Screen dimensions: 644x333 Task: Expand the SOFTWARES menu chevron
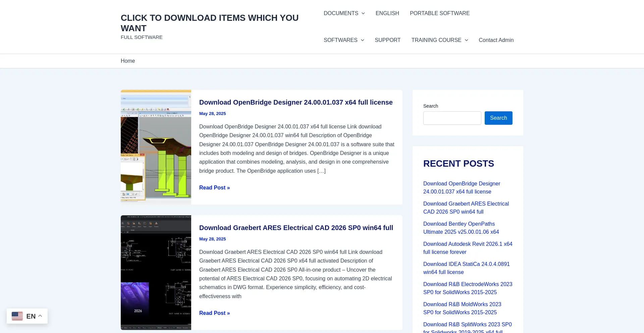click(362, 40)
